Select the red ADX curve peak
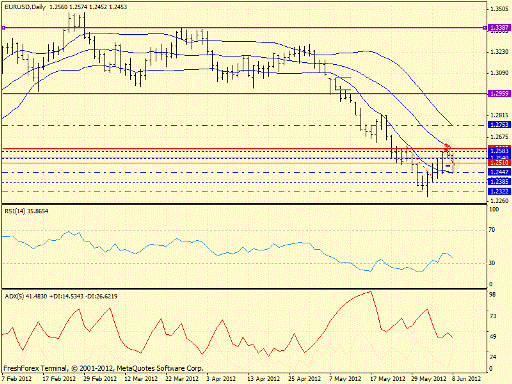This screenshot has width=512, height=384. coord(370,292)
